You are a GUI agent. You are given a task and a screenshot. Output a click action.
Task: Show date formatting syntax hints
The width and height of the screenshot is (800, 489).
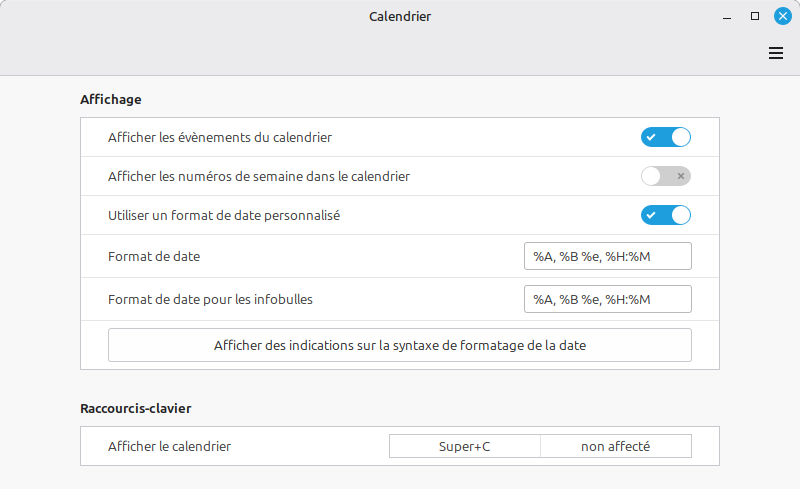point(400,345)
